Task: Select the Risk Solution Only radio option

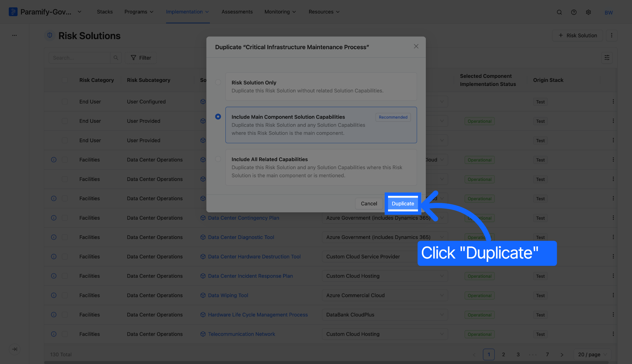Action: coord(218,82)
